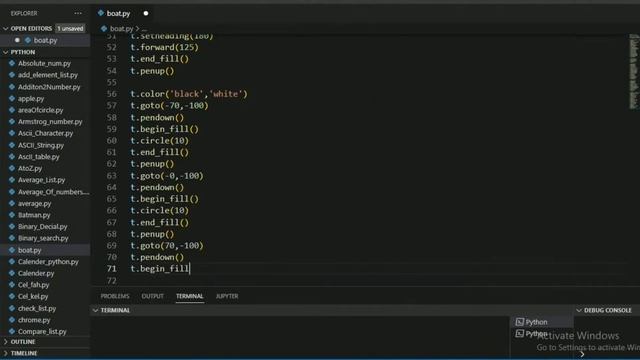Open AtoZ.py file
This screenshot has height=360, width=640.
coord(30,168)
